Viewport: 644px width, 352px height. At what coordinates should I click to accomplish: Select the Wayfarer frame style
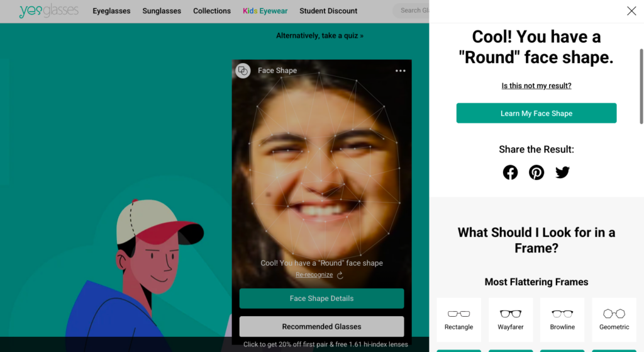pos(511,320)
